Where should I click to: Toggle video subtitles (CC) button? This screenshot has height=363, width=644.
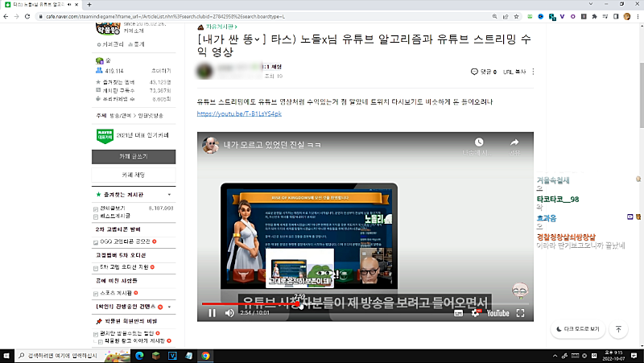point(458,313)
